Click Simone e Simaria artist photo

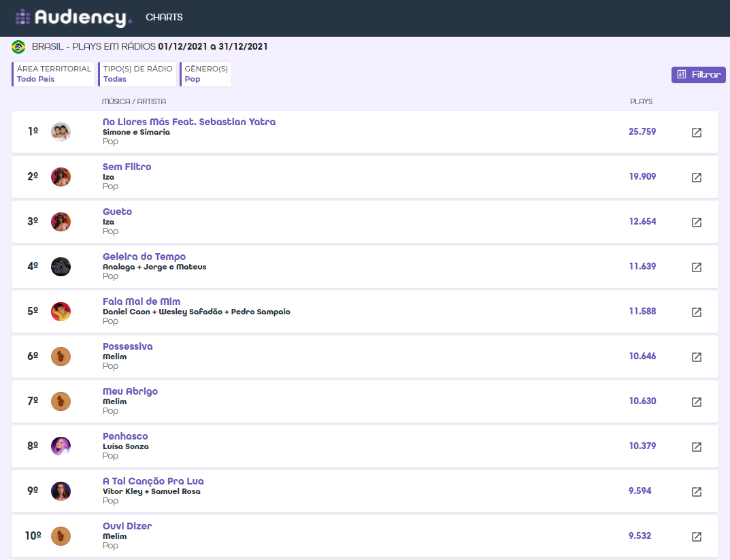click(x=61, y=132)
